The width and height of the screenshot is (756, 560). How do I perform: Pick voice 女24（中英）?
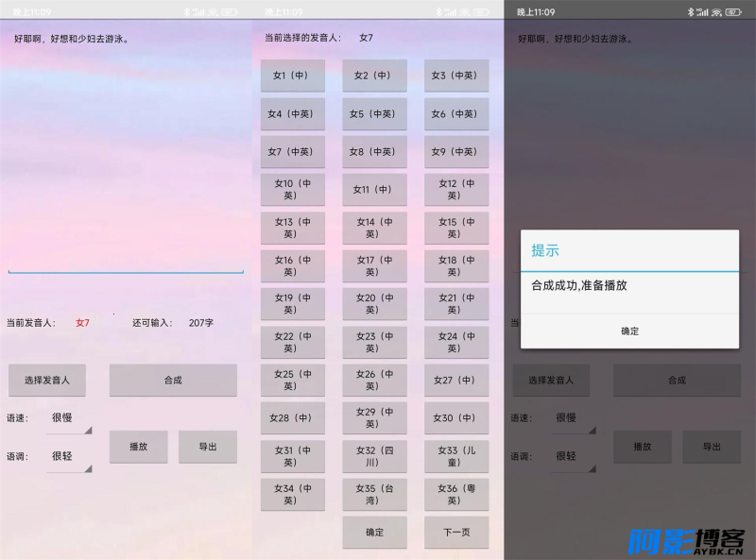[456, 342]
